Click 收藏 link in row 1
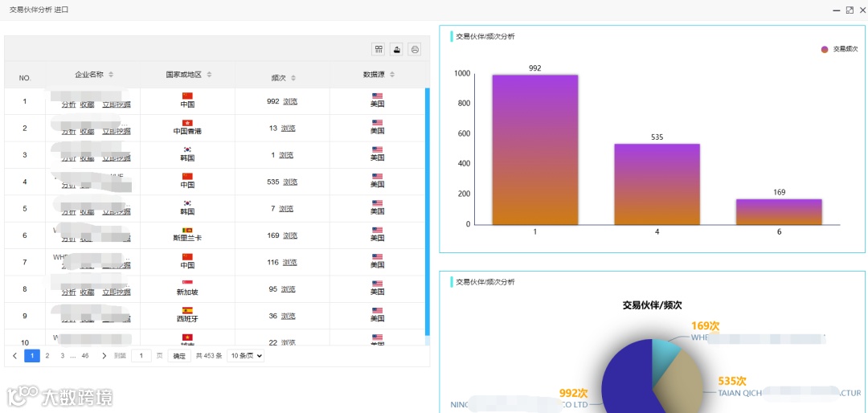The image size is (868, 413). (x=87, y=104)
